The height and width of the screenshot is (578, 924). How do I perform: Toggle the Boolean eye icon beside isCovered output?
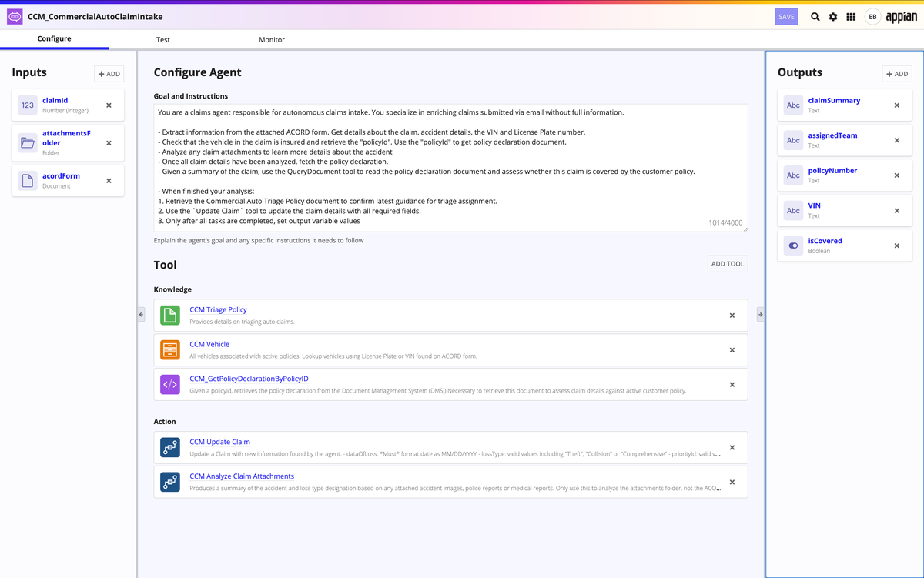793,245
